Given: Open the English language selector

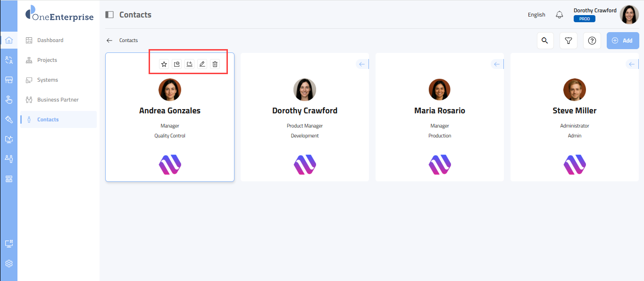Looking at the screenshot, I should [536, 15].
